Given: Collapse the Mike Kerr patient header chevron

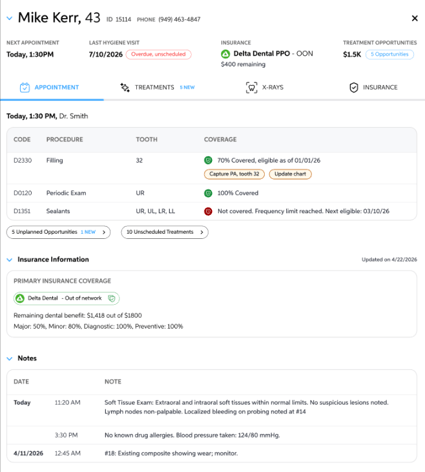Looking at the screenshot, I should coord(9,18).
